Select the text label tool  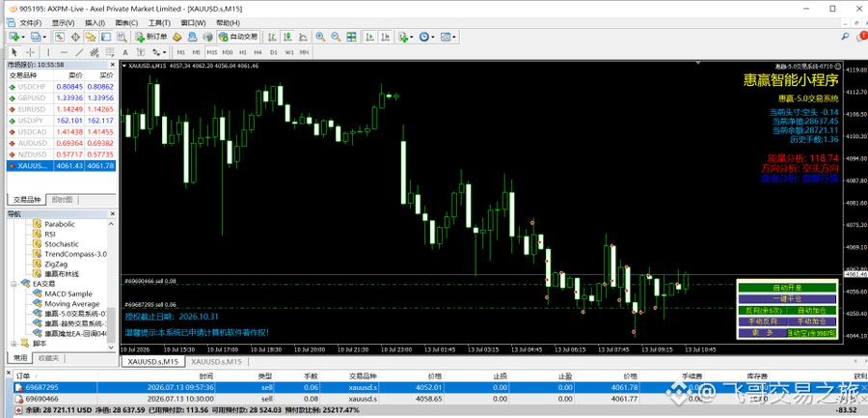[141, 52]
